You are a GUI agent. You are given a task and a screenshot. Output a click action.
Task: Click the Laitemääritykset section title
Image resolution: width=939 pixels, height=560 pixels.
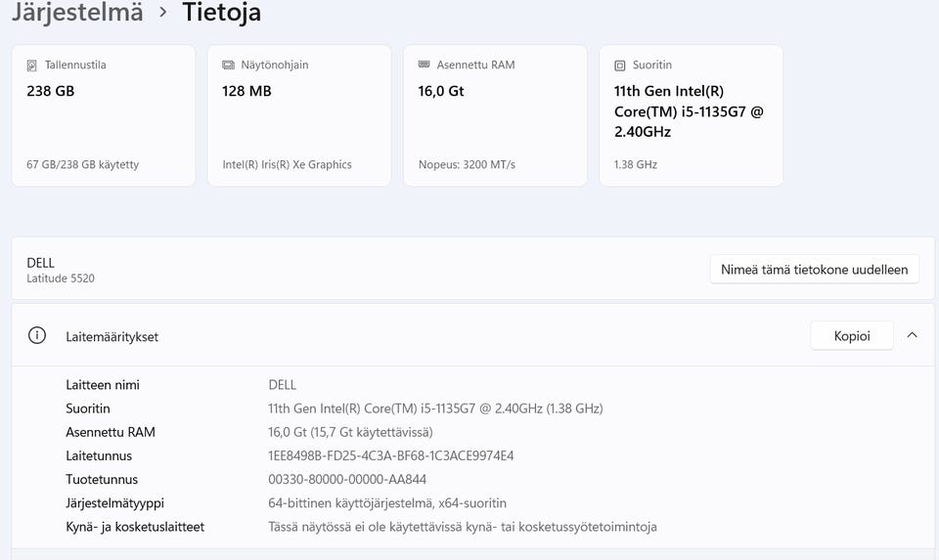tap(112, 336)
